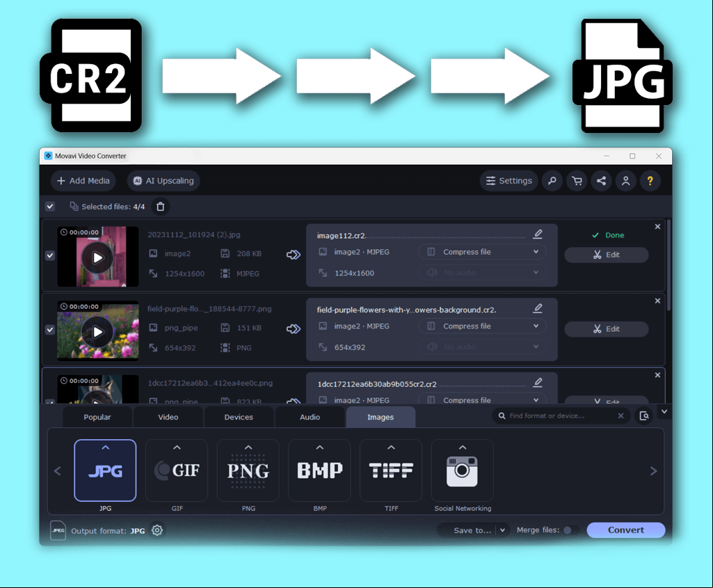The width and height of the screenshot is (713, 588).
Task: Click Edit for image112.cr2
Action: click(607, 255)
